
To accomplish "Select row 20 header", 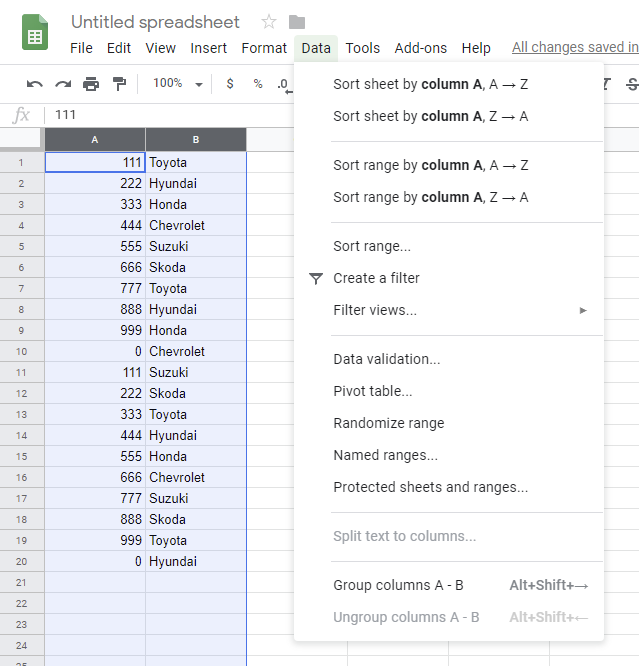I will 21,561.
